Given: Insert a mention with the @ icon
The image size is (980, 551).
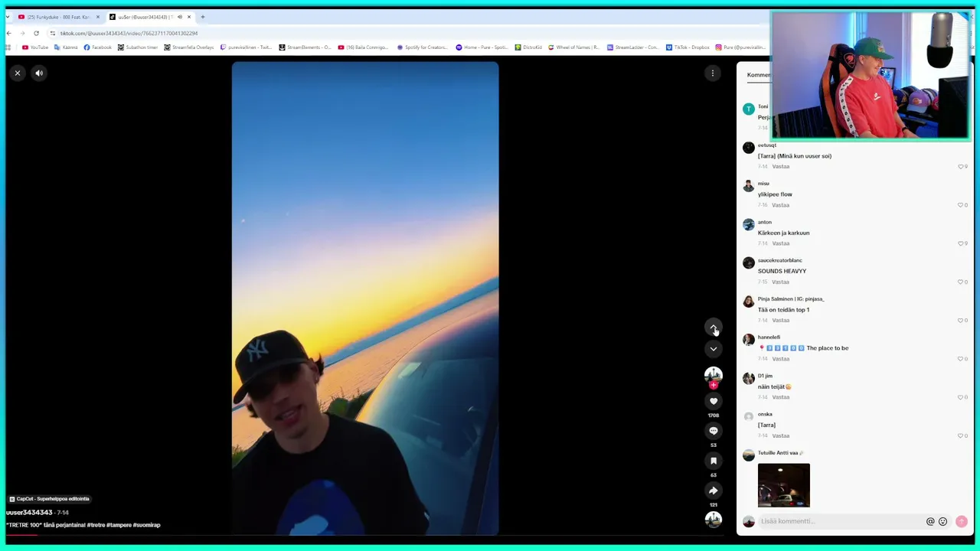Looking at the screenshot, I should click(930, 521).
